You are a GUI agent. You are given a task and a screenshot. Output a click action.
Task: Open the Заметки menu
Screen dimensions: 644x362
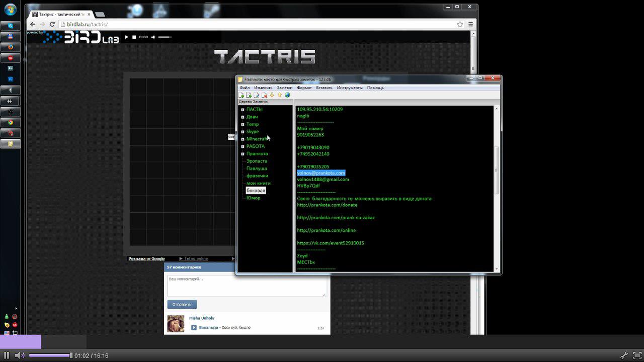tap(285, 88)
